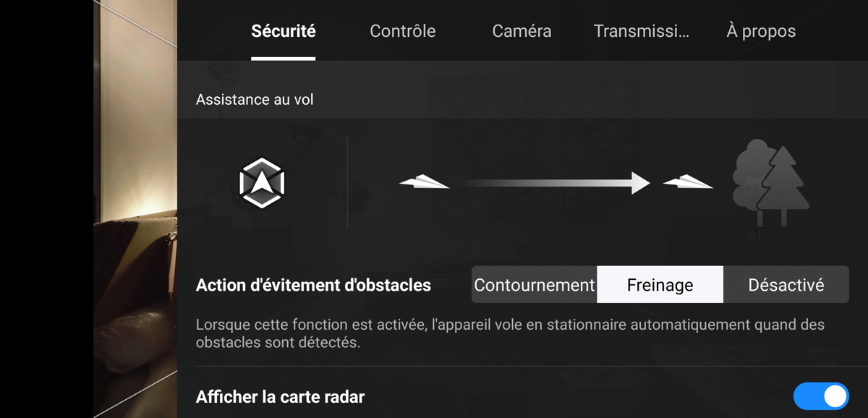
Task: Switch to the Caméra tab
Action: pos(522,31)
